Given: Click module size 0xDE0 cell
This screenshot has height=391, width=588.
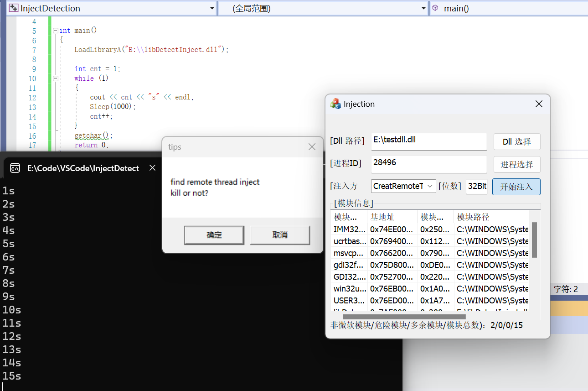Looking at the screenshot, I should tap(435, 265).
